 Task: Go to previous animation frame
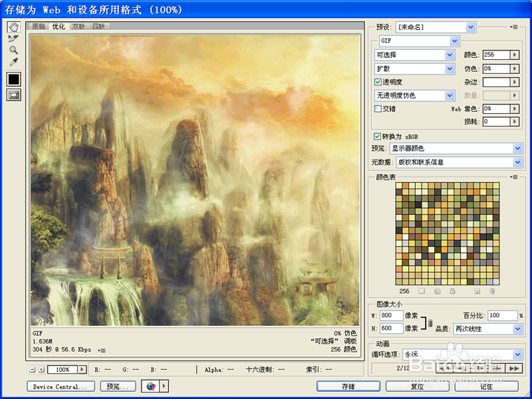(462, 368)
